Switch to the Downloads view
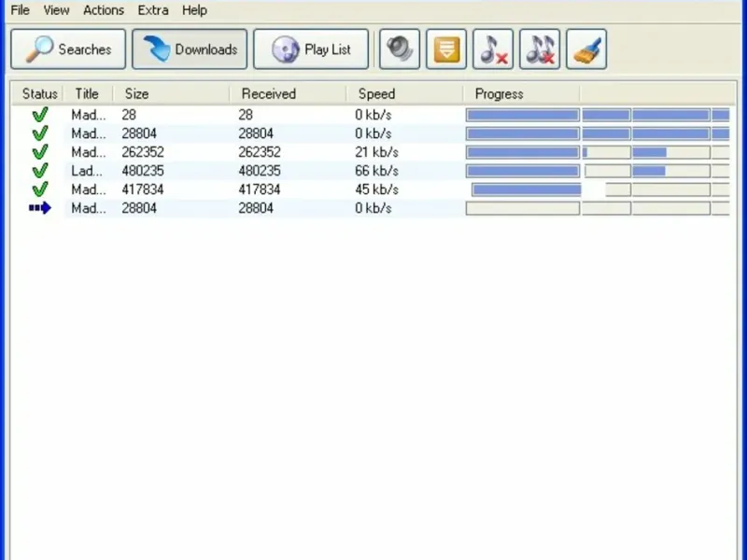Viewport: 747px width, 560px height. [190, 49]
